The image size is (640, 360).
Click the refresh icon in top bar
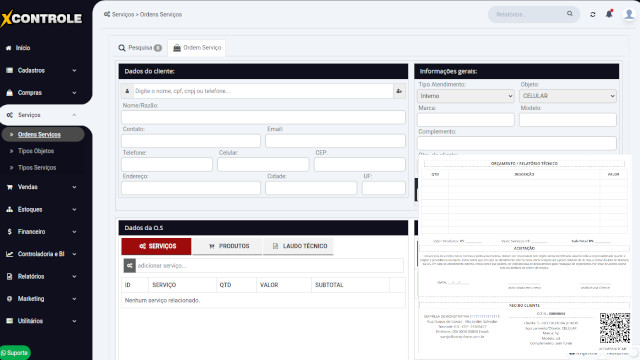pyautogui.click(x=593, y=14)
